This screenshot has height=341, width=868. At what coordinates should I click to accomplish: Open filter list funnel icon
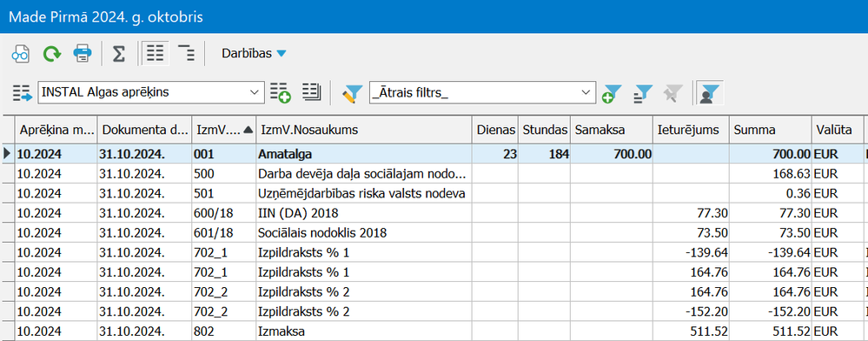coord(643,93)
